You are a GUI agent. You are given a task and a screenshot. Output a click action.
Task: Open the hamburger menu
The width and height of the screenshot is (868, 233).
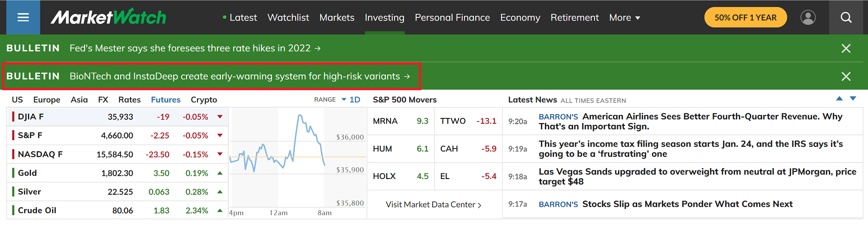[x=23, y=17]
